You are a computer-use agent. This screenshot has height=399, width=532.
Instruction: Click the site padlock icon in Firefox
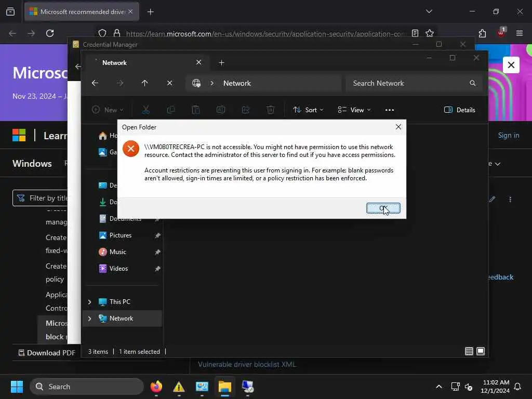tap(117, 33)
